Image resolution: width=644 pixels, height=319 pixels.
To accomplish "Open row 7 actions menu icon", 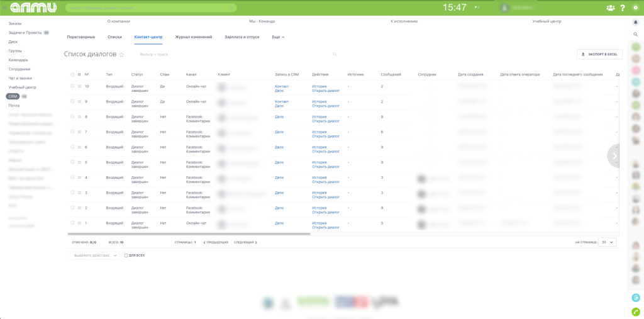I will click(79, 132).
